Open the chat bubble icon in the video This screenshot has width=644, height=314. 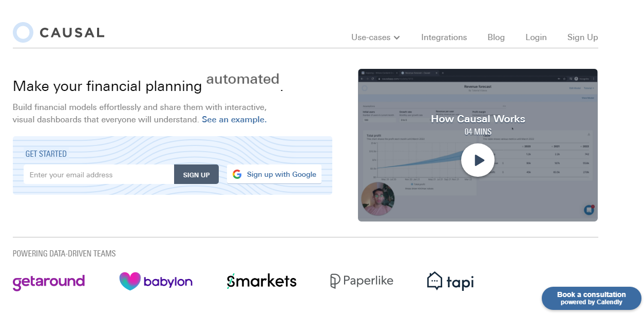(589, 210)
